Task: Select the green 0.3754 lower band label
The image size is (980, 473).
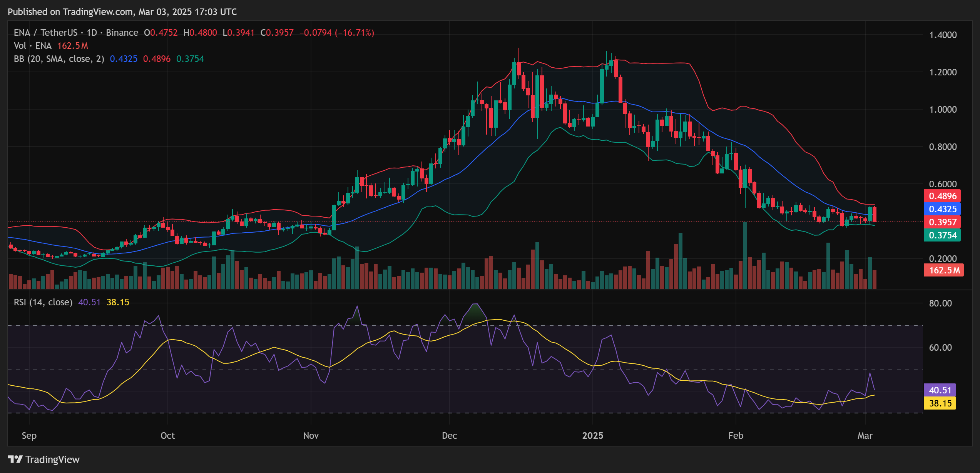Action: click(943, 235)
